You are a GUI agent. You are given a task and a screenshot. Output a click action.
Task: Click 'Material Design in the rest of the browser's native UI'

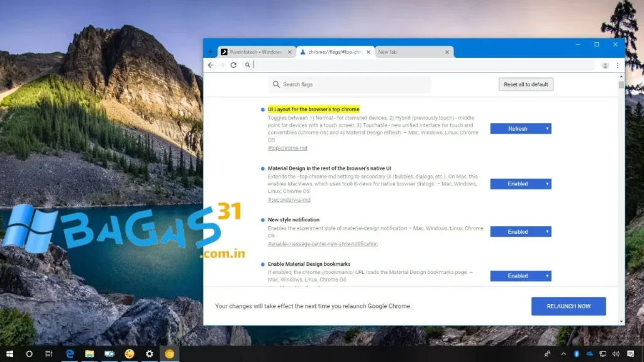click(x=330, y=168)
